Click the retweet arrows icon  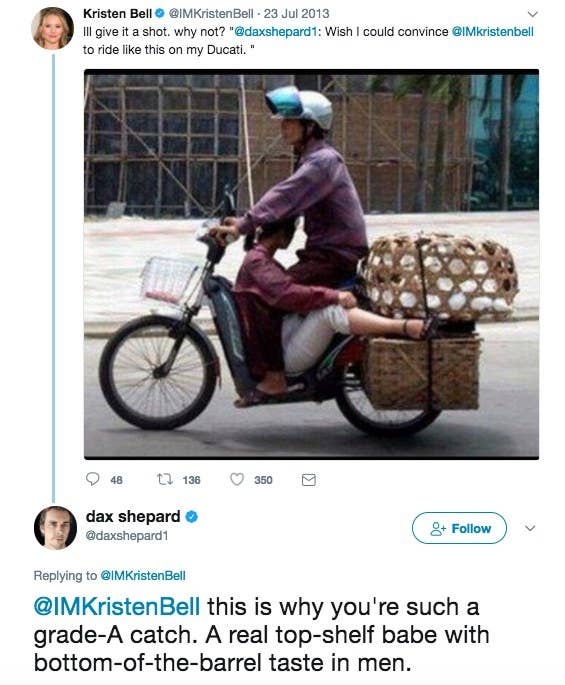(x=164, y=480)
